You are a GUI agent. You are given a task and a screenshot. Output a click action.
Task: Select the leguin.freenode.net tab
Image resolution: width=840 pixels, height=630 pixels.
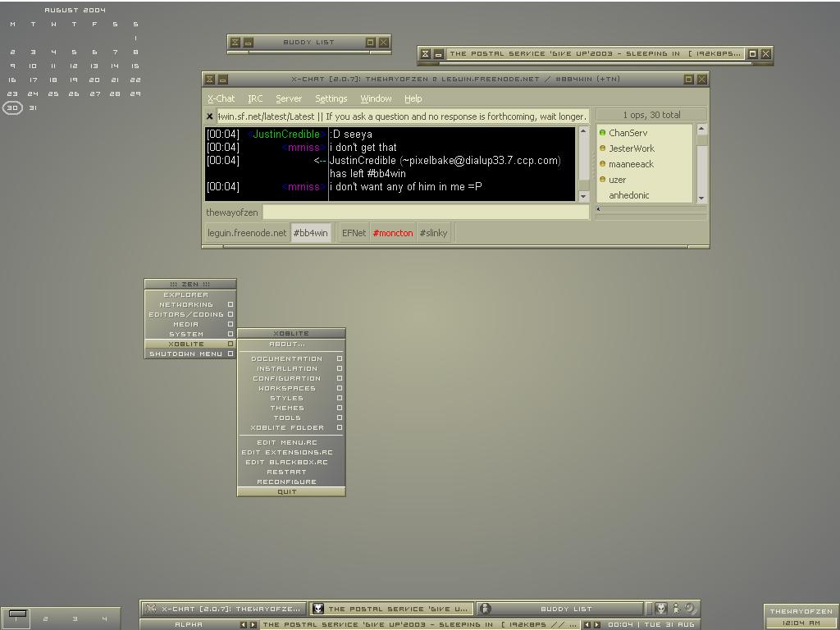(247, 233)
